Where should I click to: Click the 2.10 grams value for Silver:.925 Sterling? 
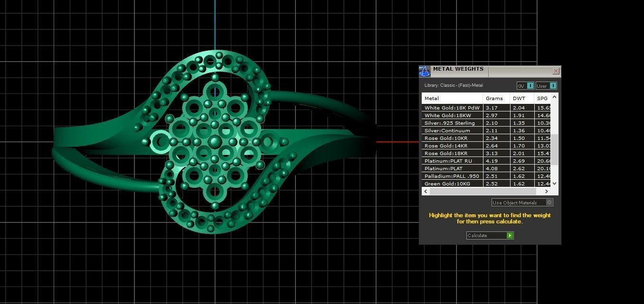[492, 123]
